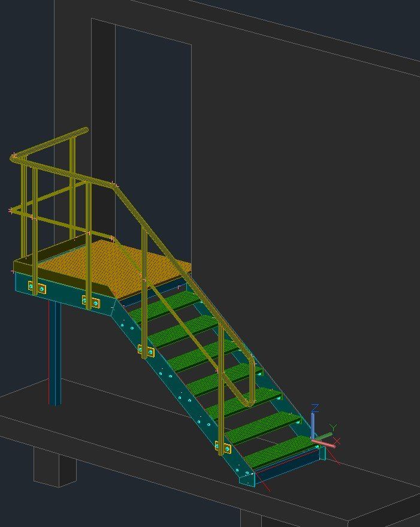420x527 pixels.
Task: Select the yellow base plate at the stair bottom
Action: (x=223, y=447)
